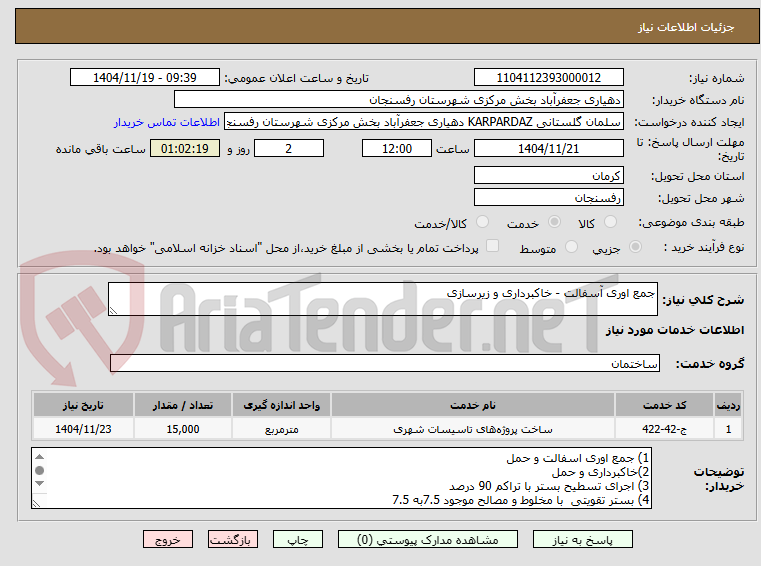761x566 pixels.
Task: Click the نوع فرآیند خرید label
Action: click(x=704, y=248)
